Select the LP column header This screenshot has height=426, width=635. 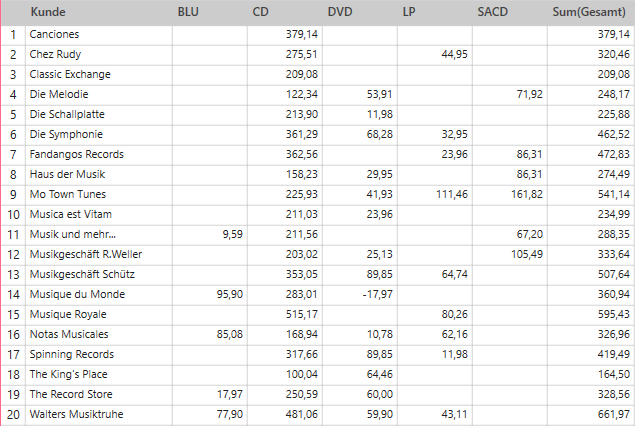408,12
